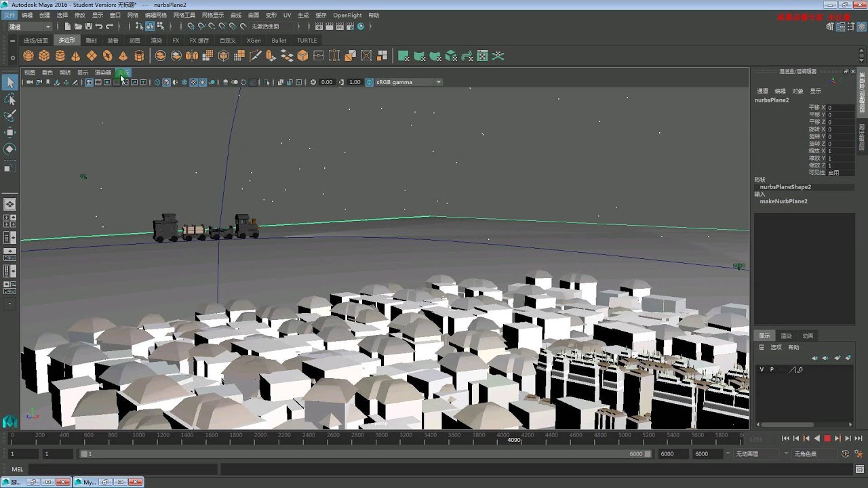Switch to the XGen shelf tab
The width and height of the screenshot is (868, 488).
click(254, 41)
